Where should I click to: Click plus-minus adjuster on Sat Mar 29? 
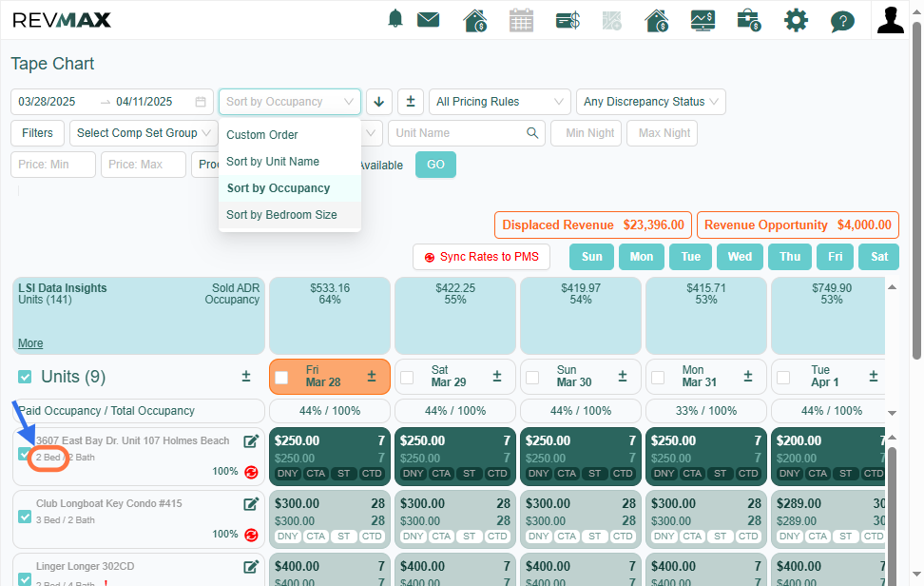point(497,376)
